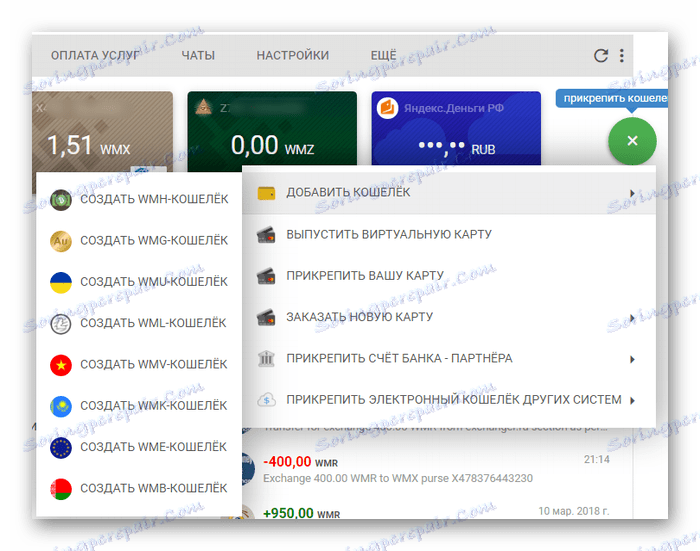This screenshot has height=551, width=700.
Task: Click the 10 мар. 2018 г. date
Action: [x=574, y=511]
